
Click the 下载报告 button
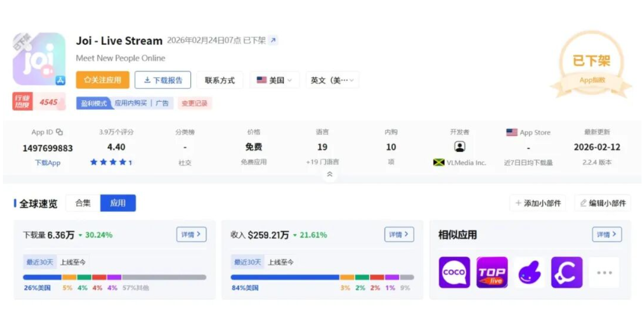[x=163, y=80]
